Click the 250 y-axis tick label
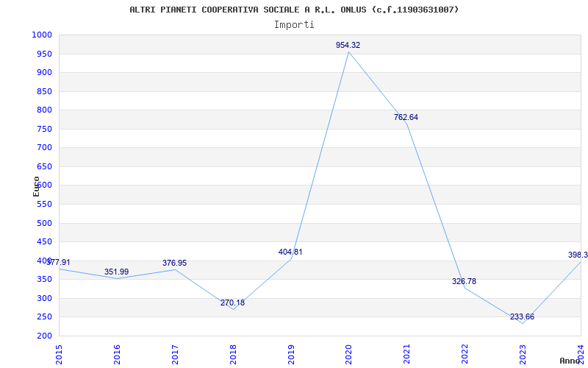 click(x=44, y=317)
